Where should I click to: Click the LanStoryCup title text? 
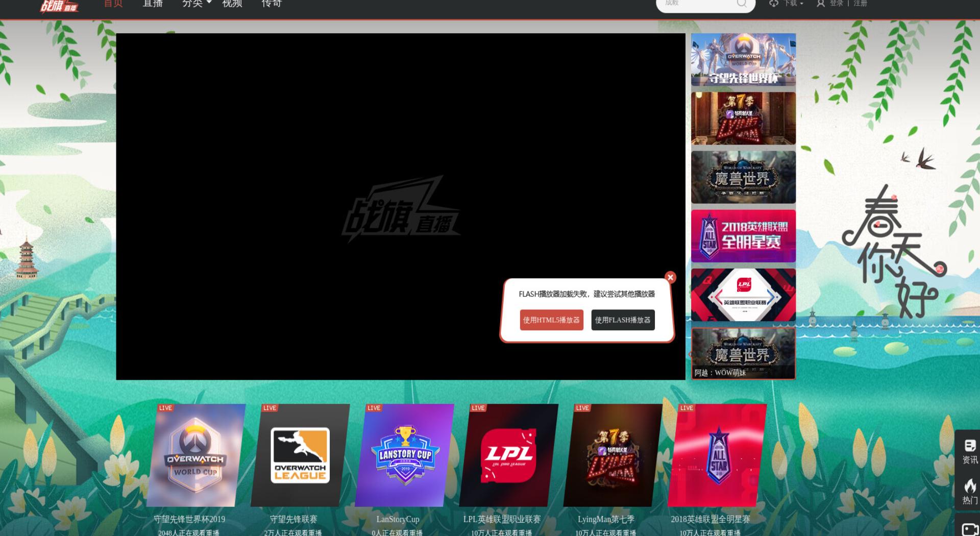pos(398,519)
